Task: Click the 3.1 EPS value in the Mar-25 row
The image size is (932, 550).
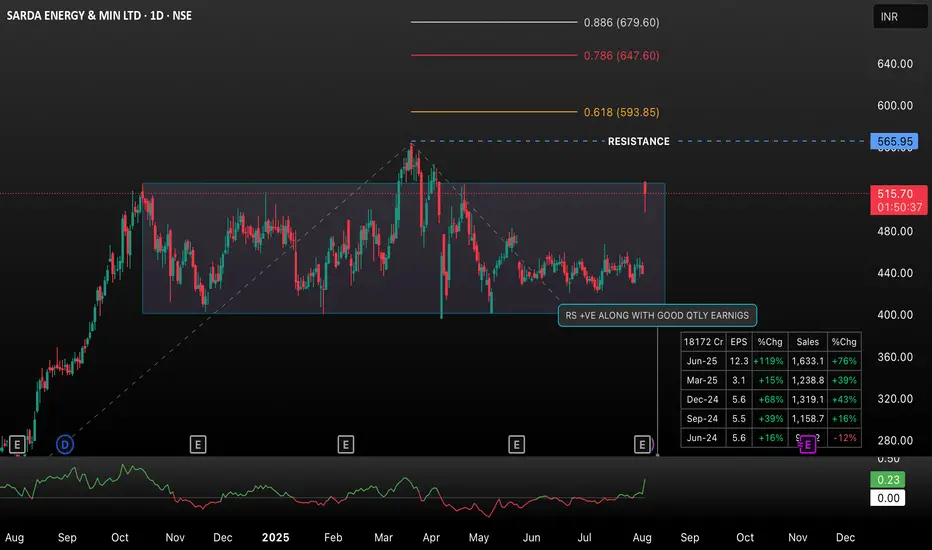Action: (x=739, y=380)
